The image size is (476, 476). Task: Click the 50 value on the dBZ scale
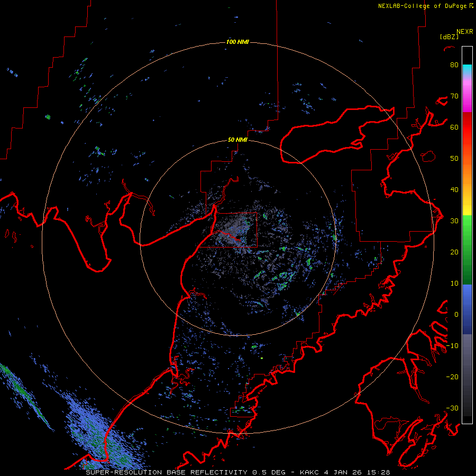[x=454, y=159]
